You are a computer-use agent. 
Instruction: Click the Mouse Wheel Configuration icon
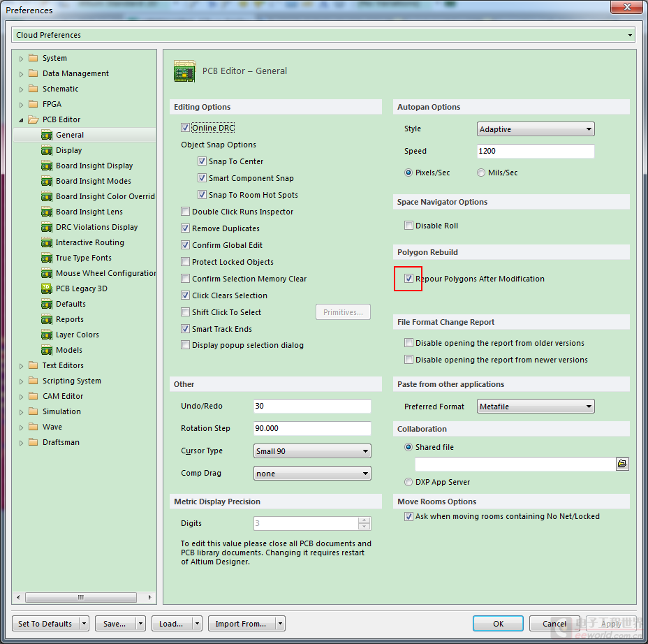coord(47,273)
